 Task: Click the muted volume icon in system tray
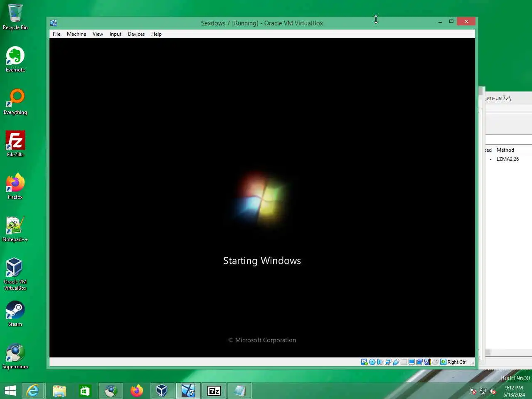(x=493, y=391)
